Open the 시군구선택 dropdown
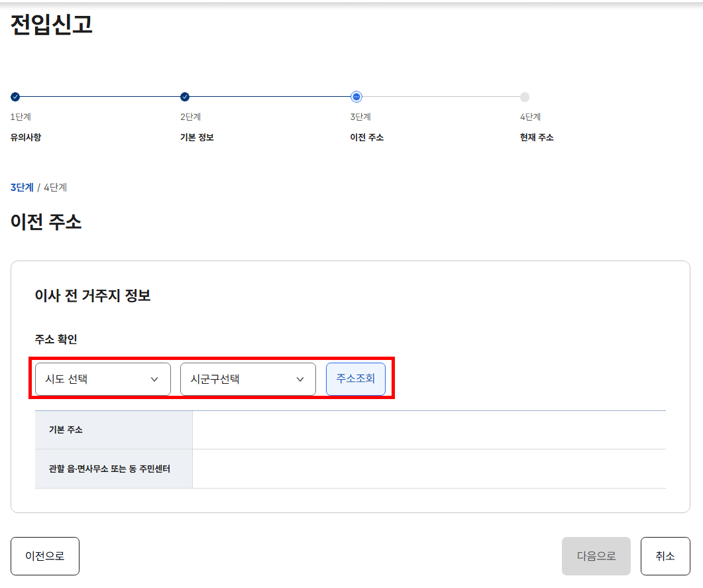This screenshot has width=703, height=588. click(248, 379)
